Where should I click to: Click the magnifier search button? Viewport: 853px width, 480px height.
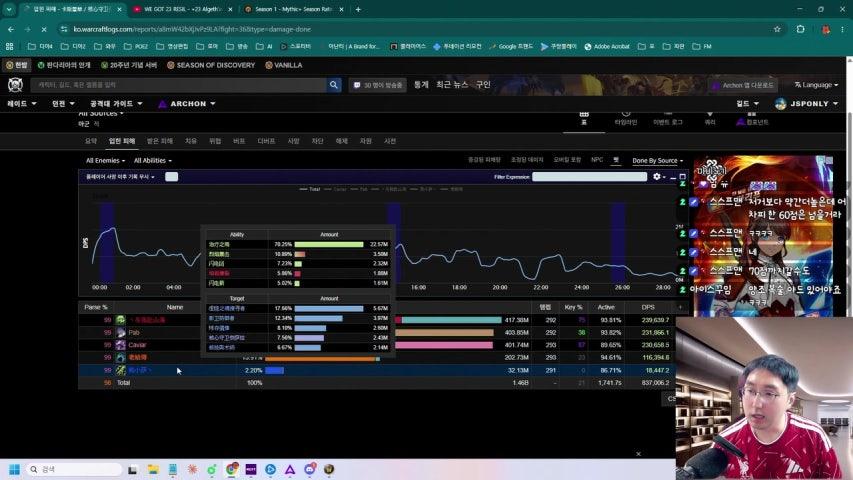(x=333, y=85)
